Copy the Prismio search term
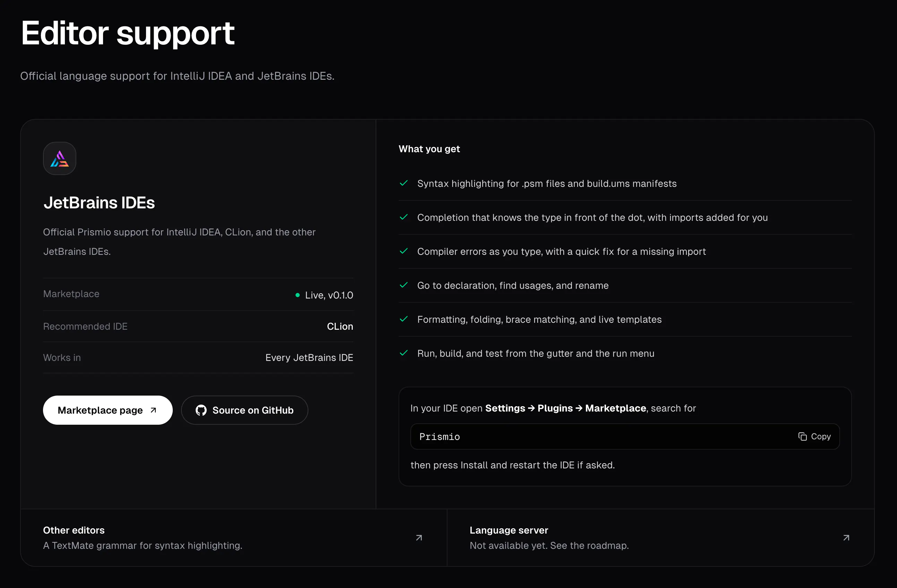 point(814,436)
